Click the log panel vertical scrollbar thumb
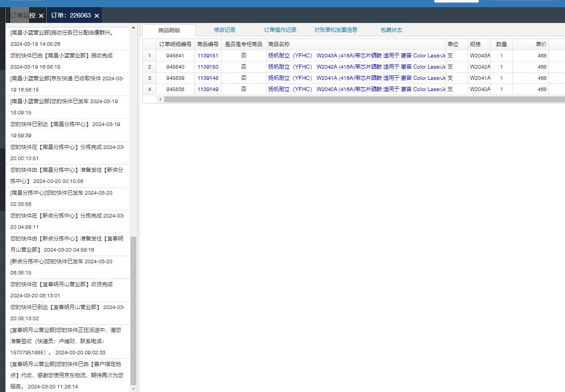 pyautogui.click(x=133, y=310)
